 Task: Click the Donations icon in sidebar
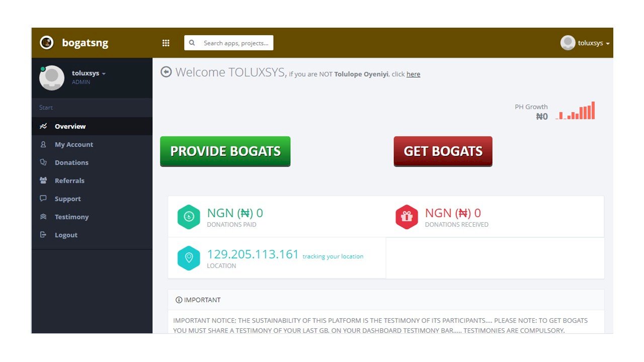(x=43, y=162)
